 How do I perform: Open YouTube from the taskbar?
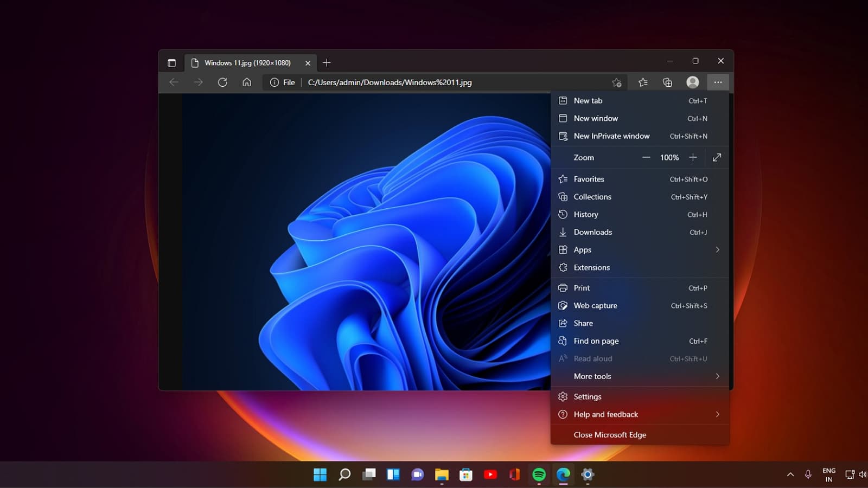490,474
